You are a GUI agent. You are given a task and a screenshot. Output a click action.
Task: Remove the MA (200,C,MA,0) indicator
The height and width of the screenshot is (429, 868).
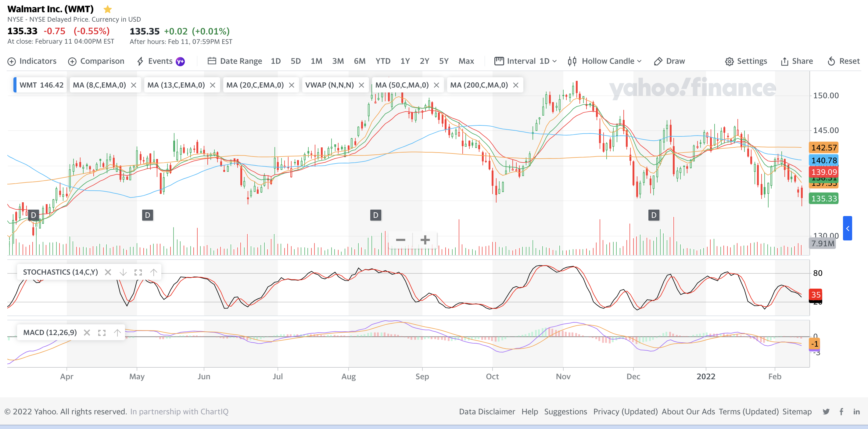[515, 85]
